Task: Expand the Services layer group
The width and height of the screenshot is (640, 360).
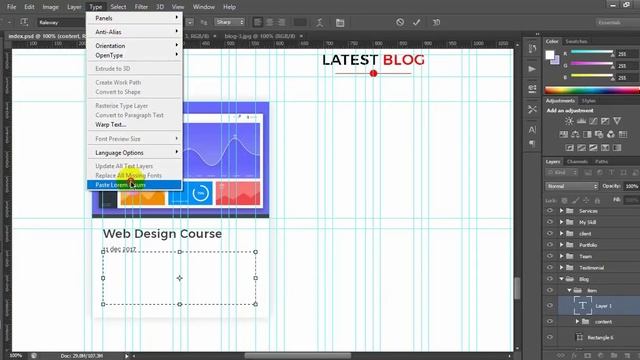Action: pyautogui.click(x=561, y=211)
